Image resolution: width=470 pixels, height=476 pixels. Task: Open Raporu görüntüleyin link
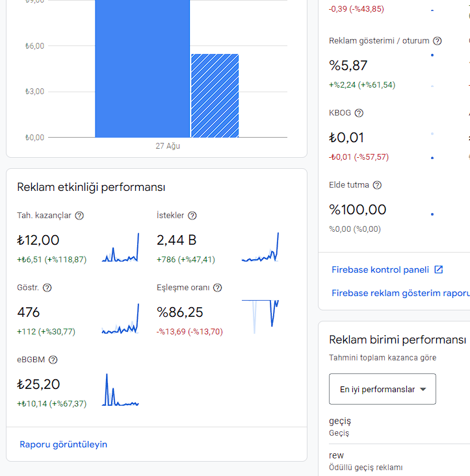(x=64, y=444)
